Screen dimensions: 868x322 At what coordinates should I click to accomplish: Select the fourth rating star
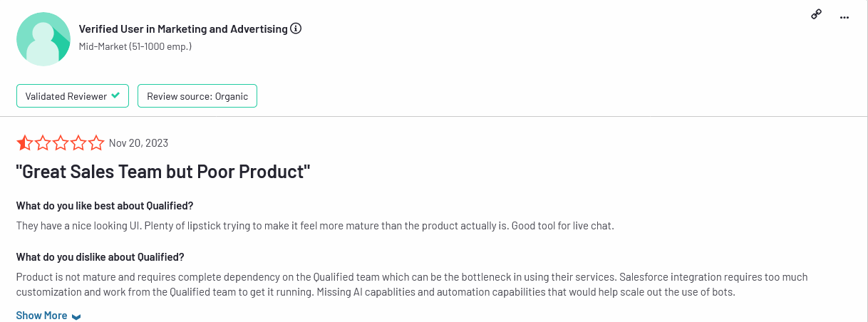(78, 143)
